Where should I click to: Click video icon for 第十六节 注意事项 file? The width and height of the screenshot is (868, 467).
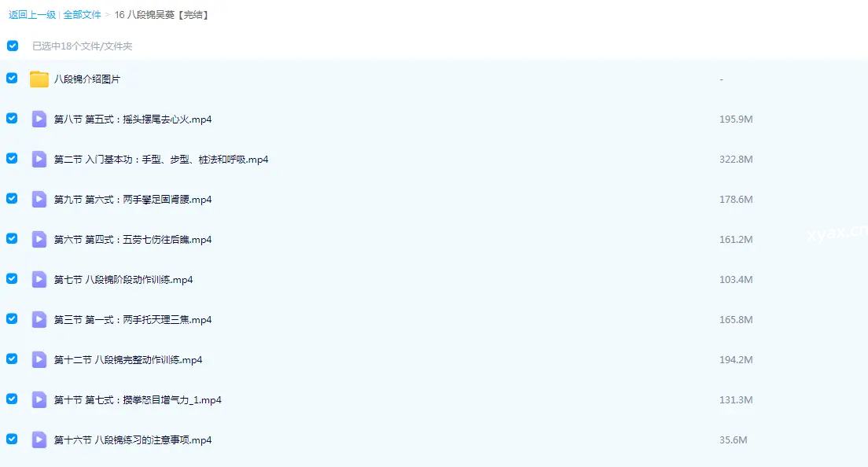tap(39, 439)
